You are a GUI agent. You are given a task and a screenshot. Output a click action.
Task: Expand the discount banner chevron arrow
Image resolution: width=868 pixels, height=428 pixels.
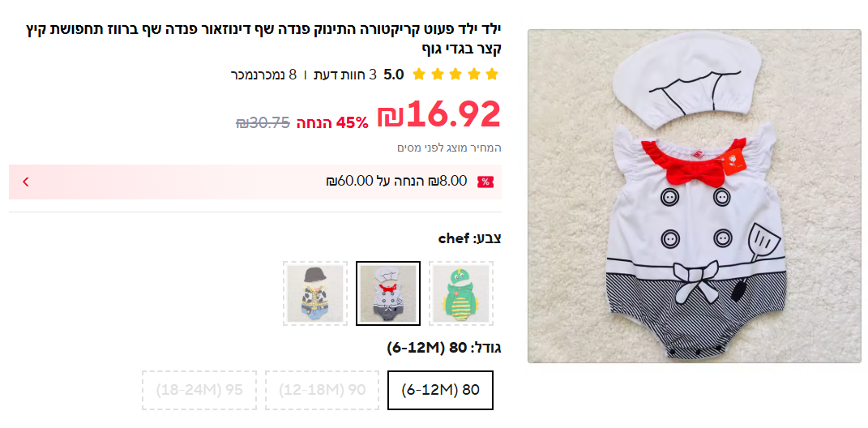tap(25, 182)
